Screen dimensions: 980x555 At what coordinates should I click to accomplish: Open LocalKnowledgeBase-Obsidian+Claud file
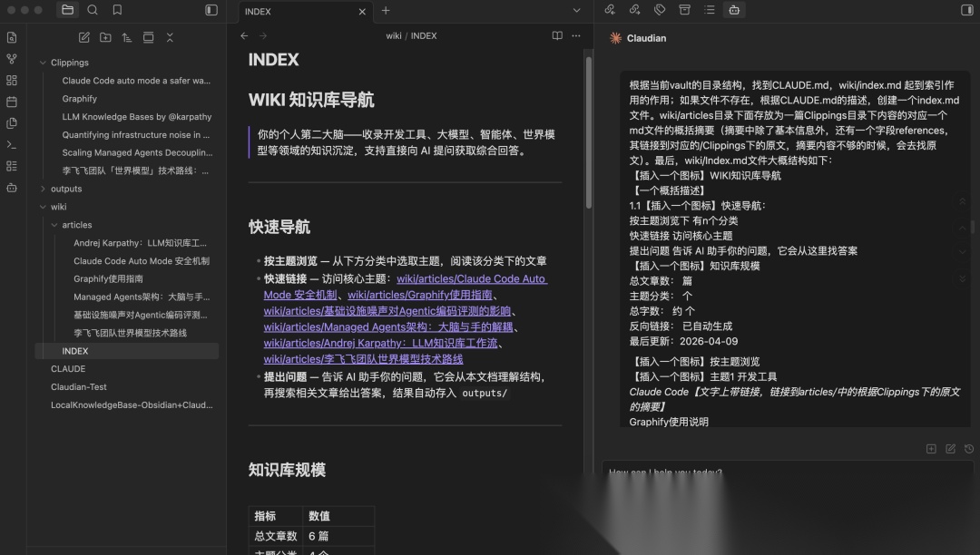[x=132, y=405]
